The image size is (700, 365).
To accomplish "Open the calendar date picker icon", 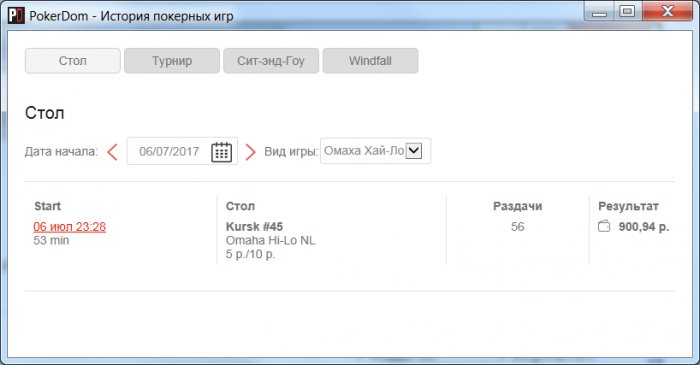I will pos(221,152).
